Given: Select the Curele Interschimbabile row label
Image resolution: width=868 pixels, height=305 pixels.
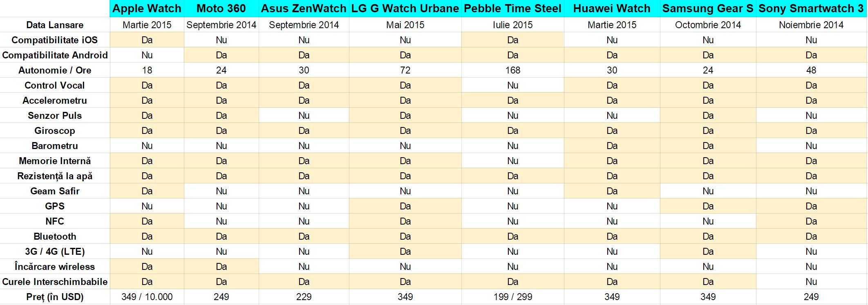Looking at the screenshot, I should (x=55, y=282).
